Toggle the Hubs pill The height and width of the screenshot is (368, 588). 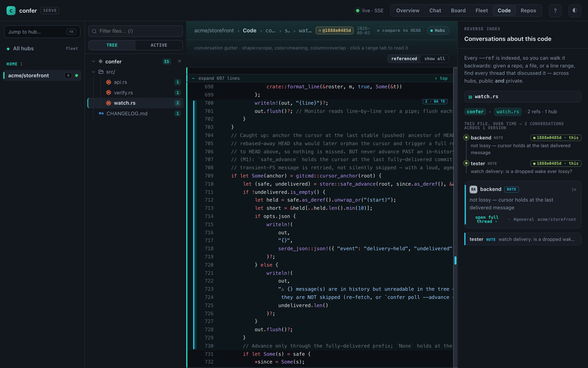[x=438, y=30]
